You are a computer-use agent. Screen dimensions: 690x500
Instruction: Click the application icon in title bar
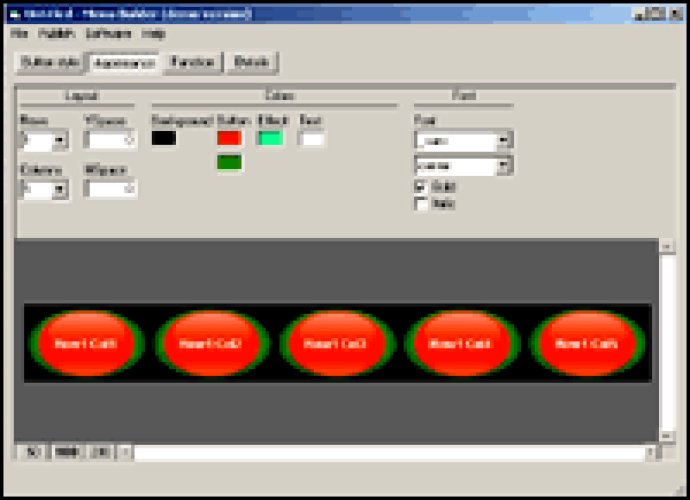[x=15, y=14]
